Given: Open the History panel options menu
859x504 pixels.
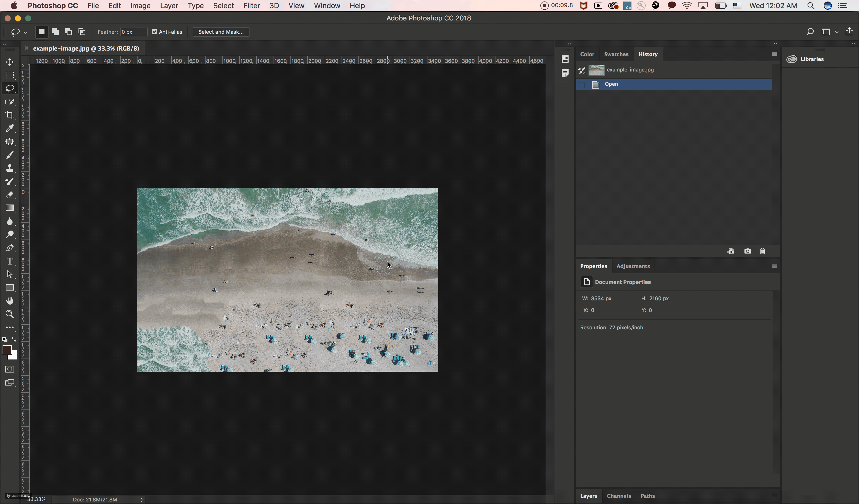Looking at the screenshot, I should (x=774, y=54).
